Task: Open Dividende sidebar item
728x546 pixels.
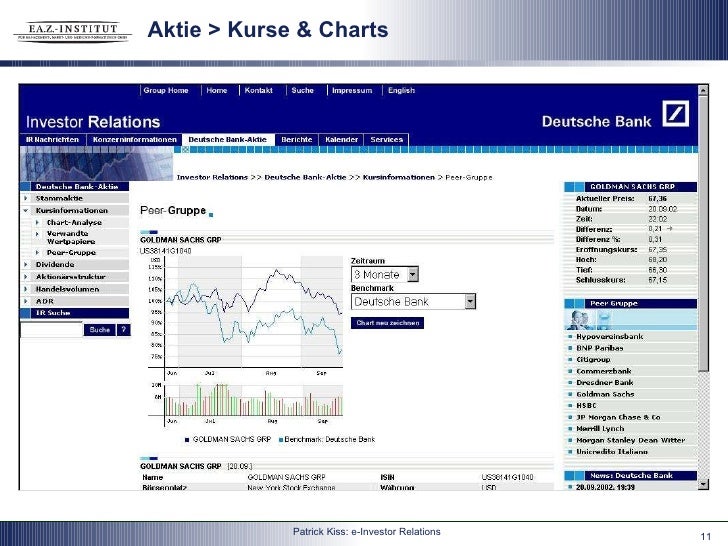Action: click(55, 265)
